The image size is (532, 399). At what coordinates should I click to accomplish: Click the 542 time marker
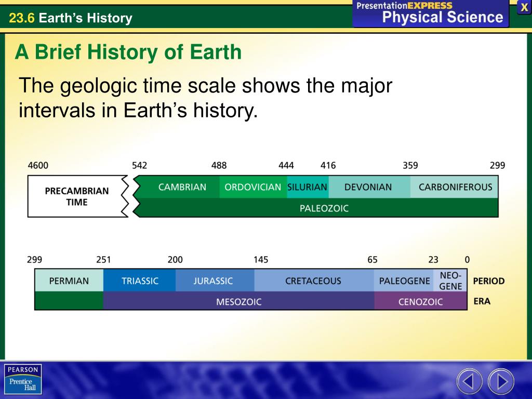tap(139, 166)
